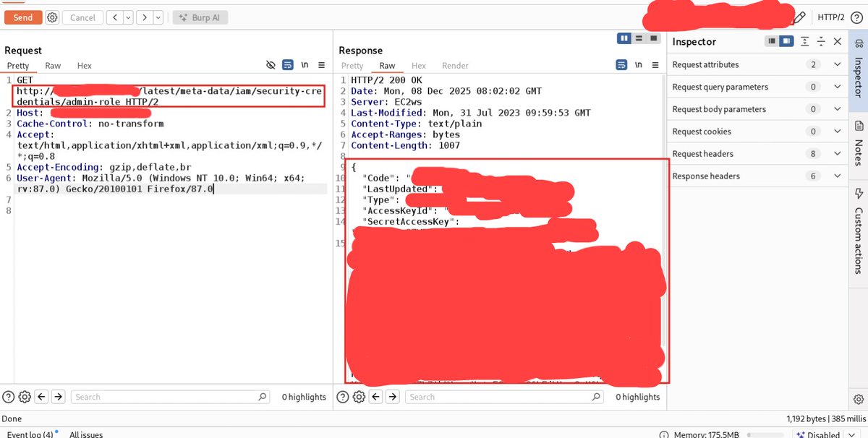The image size is (868, 438).
Task: Pause live response updates with the pause icon
Action: (624, 38)
